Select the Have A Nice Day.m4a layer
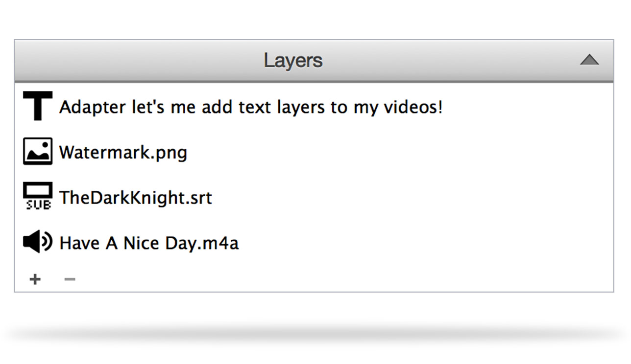This screenshot has height=364, width=631. pyautogui.click(x=148, y=242)
